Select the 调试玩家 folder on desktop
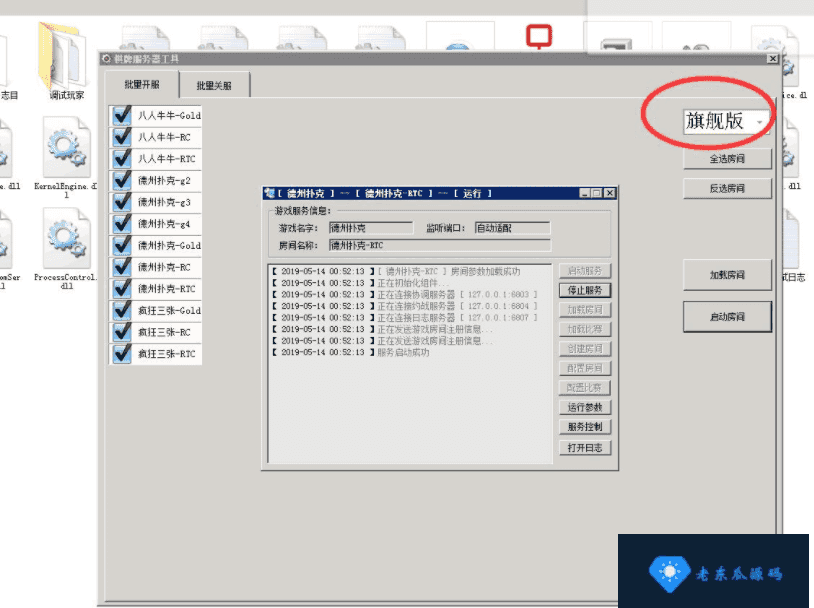Screen dimensions: 814x608 click(x=65, y=62)
